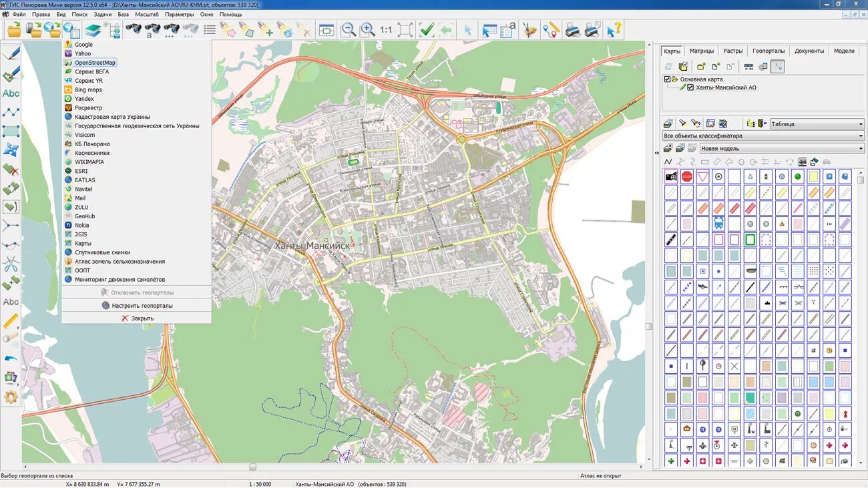The image size is (868, 488).
Task: Click the vertical map scrollbar thumb
Action: (648, 326)
